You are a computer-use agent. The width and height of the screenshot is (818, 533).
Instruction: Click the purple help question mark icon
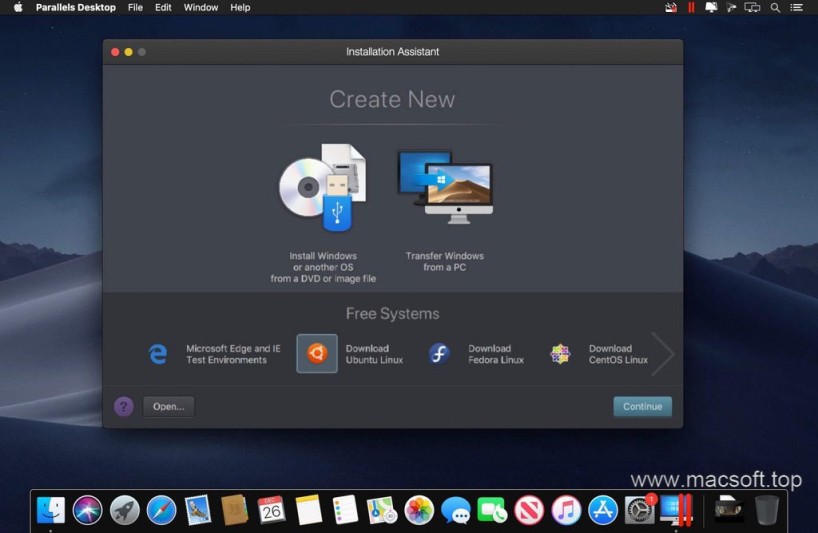[x=124, y=406]
